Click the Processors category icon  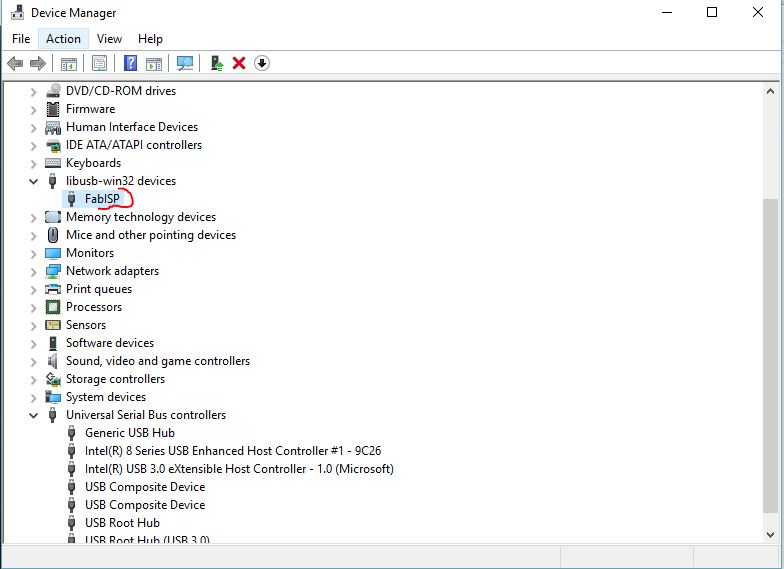coord(53,306)
